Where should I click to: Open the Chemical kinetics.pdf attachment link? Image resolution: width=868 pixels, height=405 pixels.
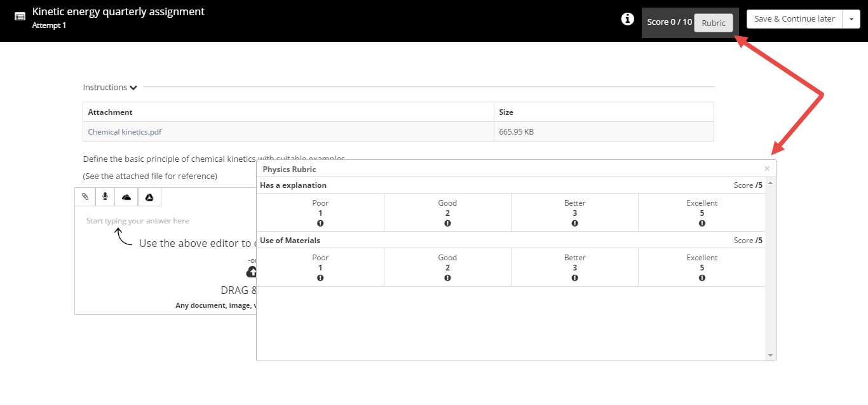pos(125,132)
